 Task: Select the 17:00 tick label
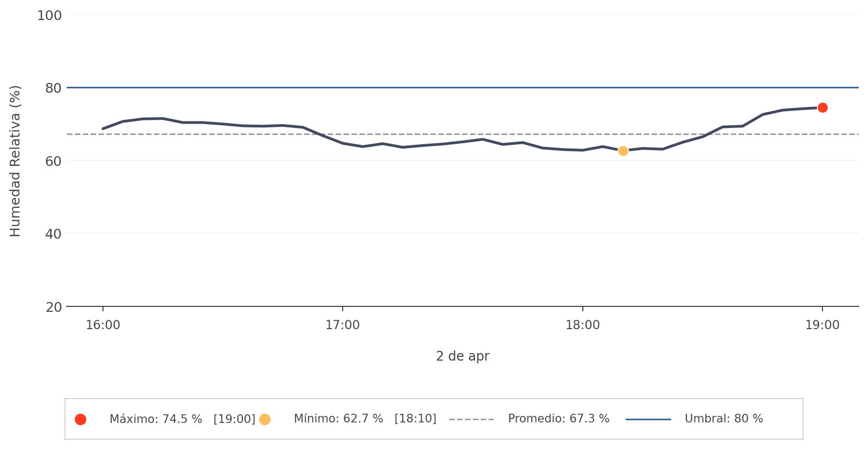point(343,325)
